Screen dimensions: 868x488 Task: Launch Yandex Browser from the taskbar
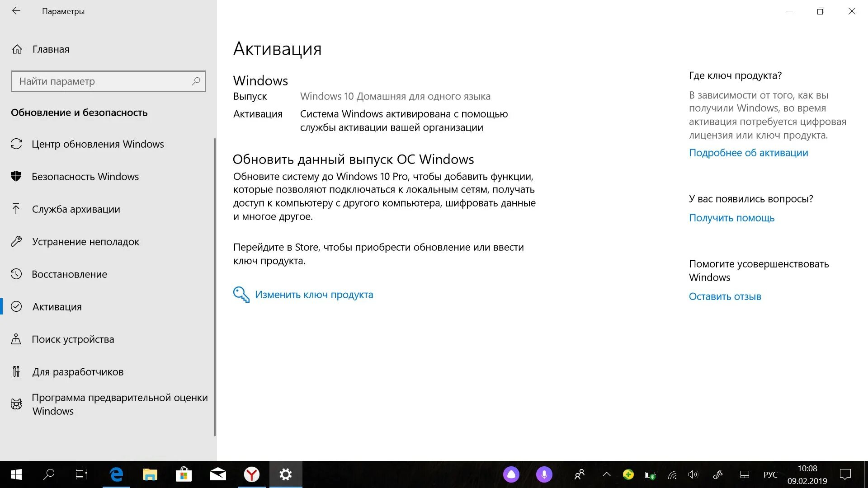[x=252, y=474]
